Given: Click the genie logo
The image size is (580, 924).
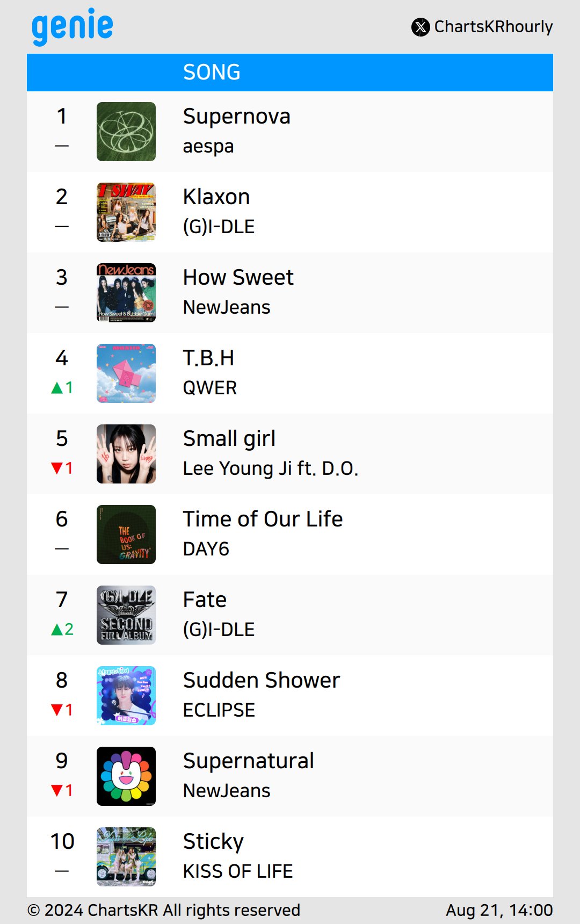Looking at the screenshot, I should point(73,27).
